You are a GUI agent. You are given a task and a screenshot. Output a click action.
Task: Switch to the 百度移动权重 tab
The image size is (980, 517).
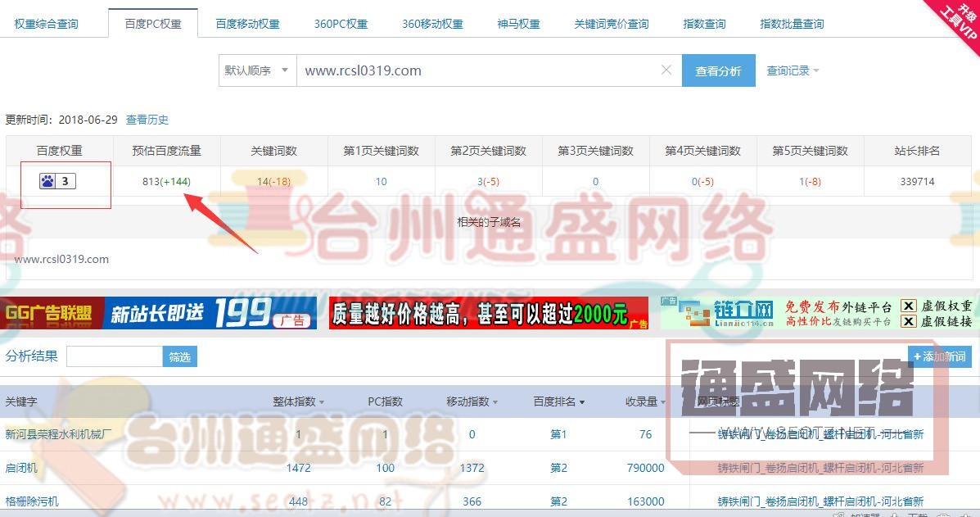247,24
